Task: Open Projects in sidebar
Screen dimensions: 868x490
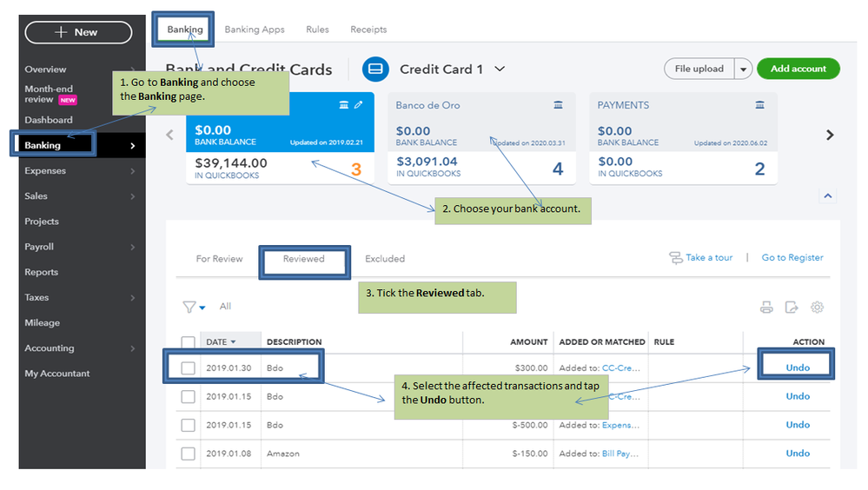Action: [42, 222]
